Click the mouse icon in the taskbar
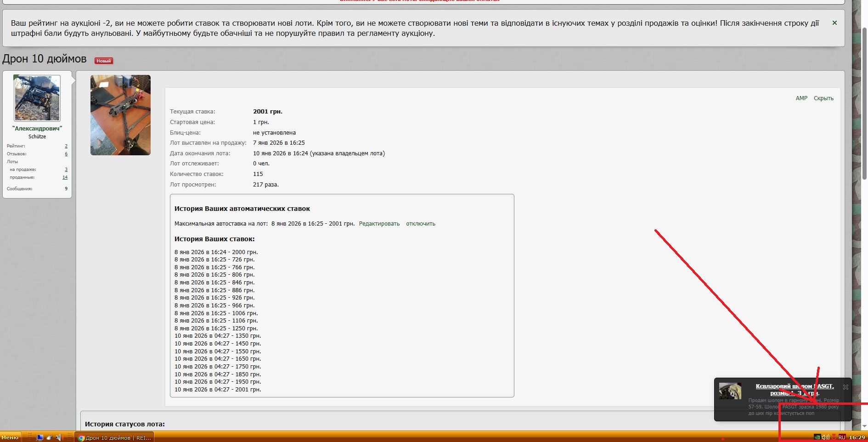The height and width of the screenshot is (442, 868). [49, 437]
